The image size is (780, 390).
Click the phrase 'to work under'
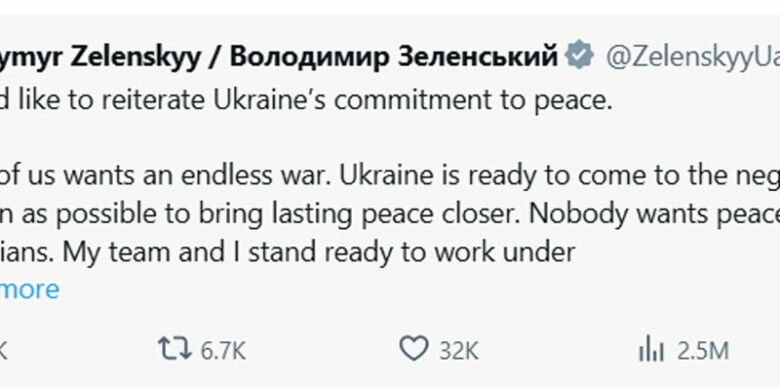pyautogui.click(x=505, y=253)
